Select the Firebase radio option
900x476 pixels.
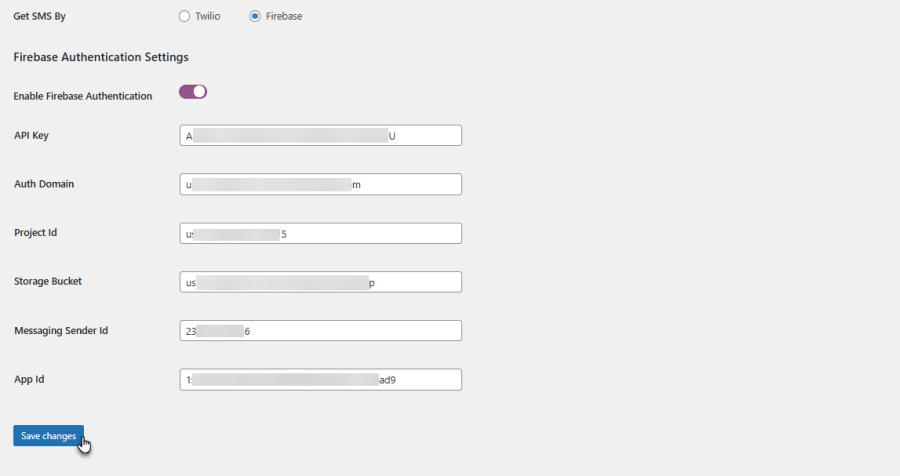click(x=255, y=16)
